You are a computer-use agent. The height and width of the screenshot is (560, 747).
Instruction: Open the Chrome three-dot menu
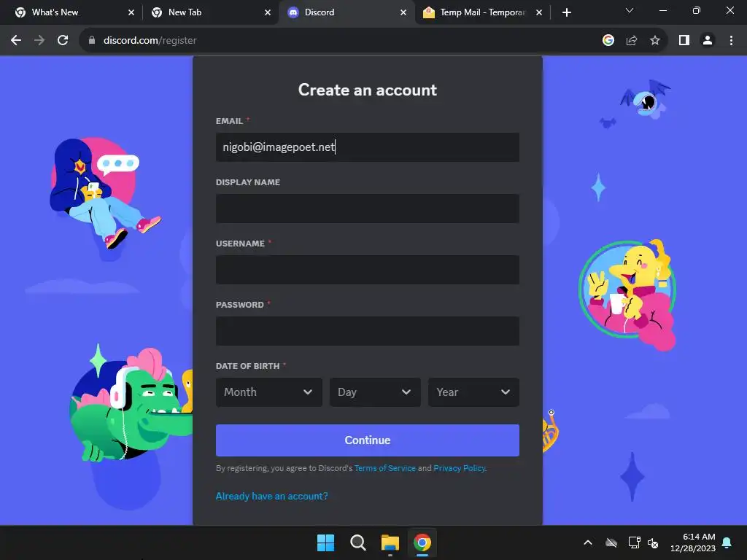[731, 41]
